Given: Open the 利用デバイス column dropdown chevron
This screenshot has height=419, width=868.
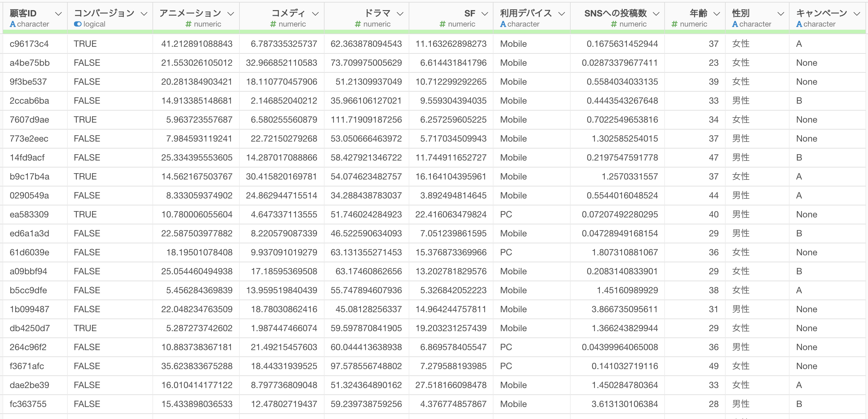Looking at the screenshot, I should click(561, 14).
